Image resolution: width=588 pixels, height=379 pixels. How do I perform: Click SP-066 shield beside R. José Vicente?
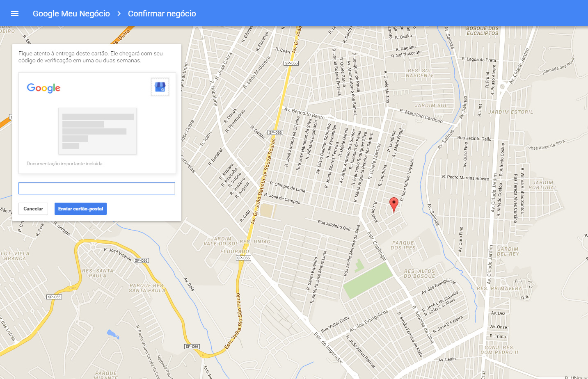click(x=141, y=260)
